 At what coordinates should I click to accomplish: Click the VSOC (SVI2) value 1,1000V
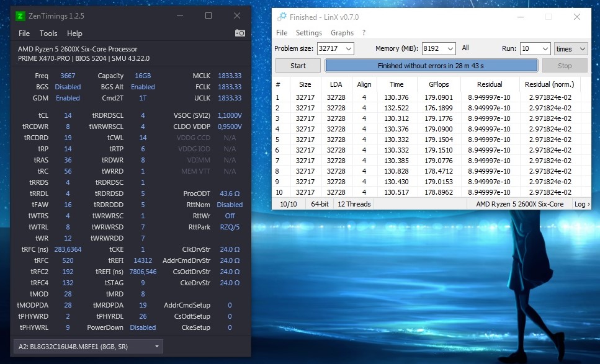coord(230,115)
